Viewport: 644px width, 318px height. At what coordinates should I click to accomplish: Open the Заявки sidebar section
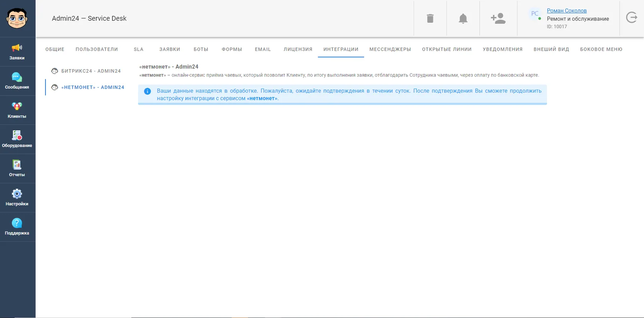point(17,52)
